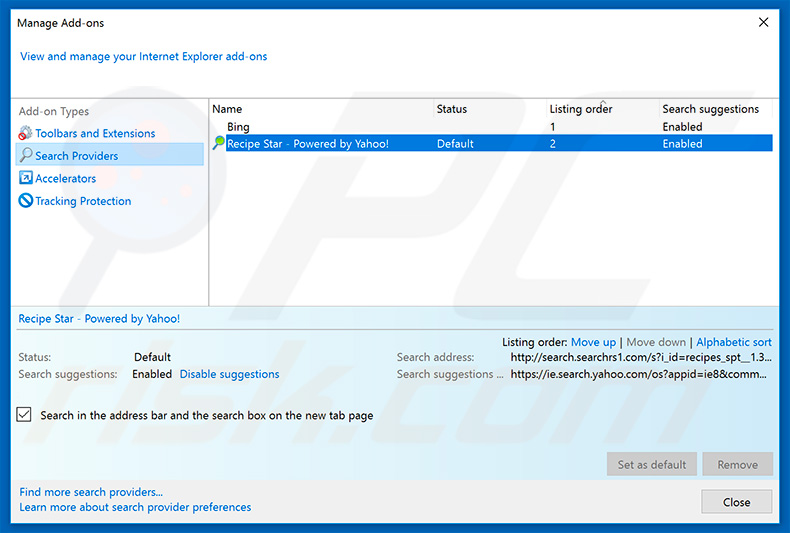
Task: Toggle the search in address bar checkbox
Action: coord(24,415)
